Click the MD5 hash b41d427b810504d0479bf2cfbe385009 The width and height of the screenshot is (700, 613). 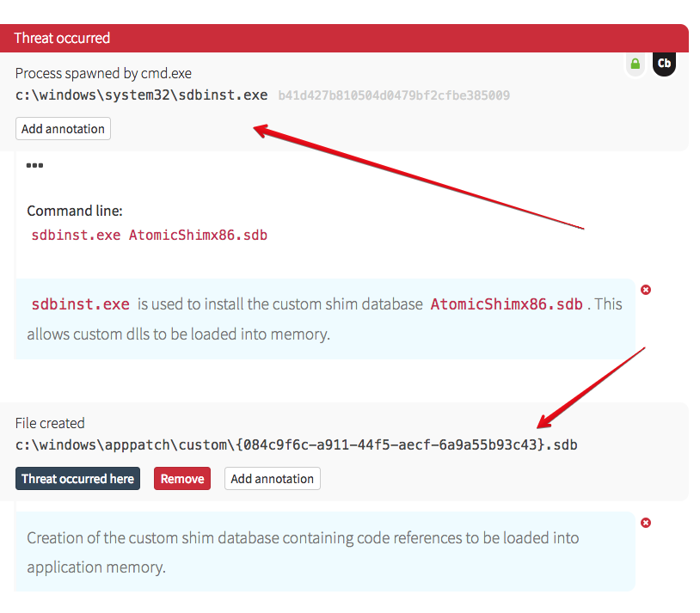(393, 95)
